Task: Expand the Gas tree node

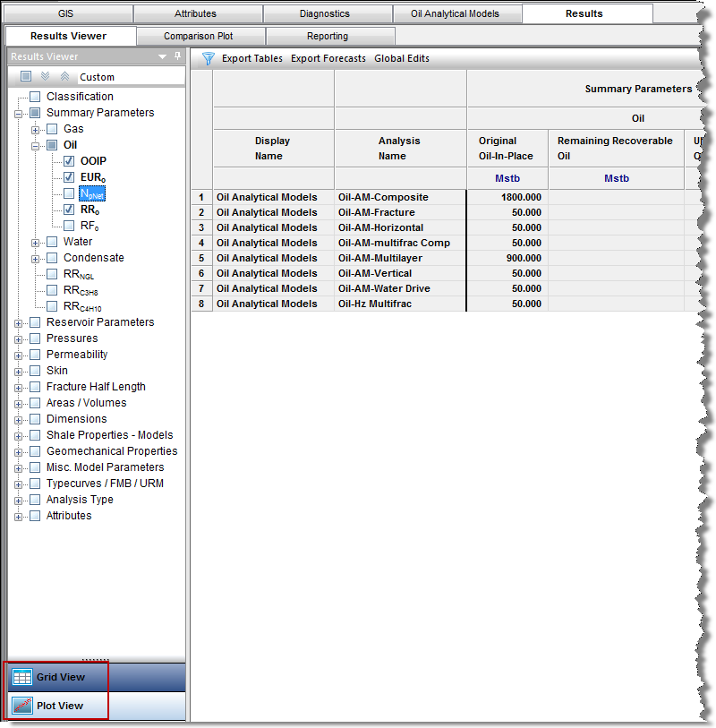Action: pos(36,129)
